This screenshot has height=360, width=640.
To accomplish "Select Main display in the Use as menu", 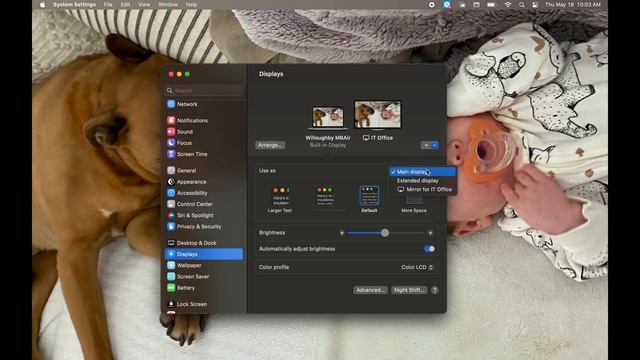I will tap(422, 172).
